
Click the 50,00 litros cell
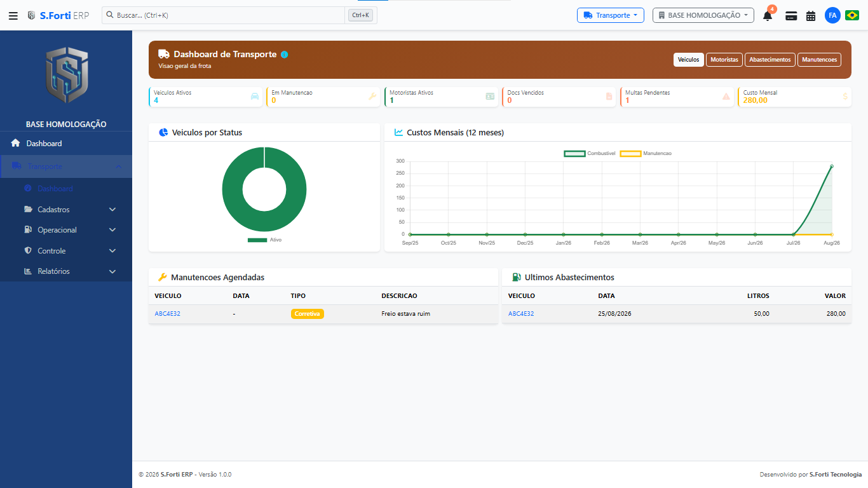click(761, 314)
